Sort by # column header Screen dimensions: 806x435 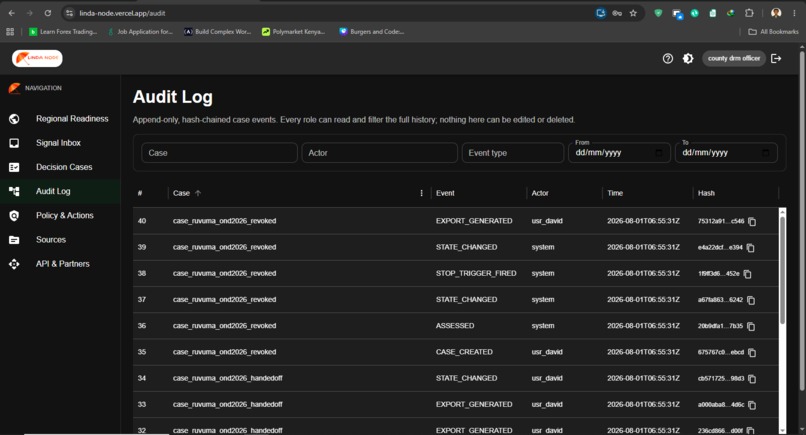click(x=140, y=193)
